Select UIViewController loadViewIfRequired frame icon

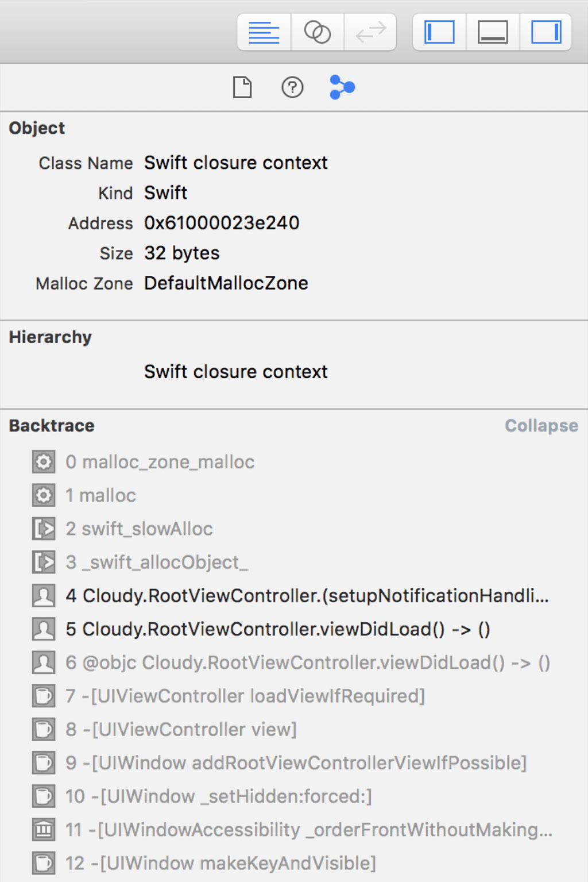click(x=44, y=696)
